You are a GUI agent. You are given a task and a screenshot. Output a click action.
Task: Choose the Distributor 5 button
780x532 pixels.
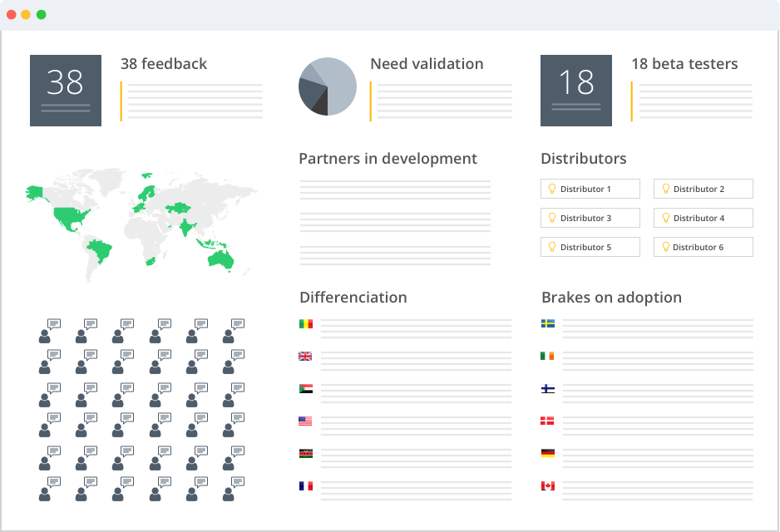[590, 247]
